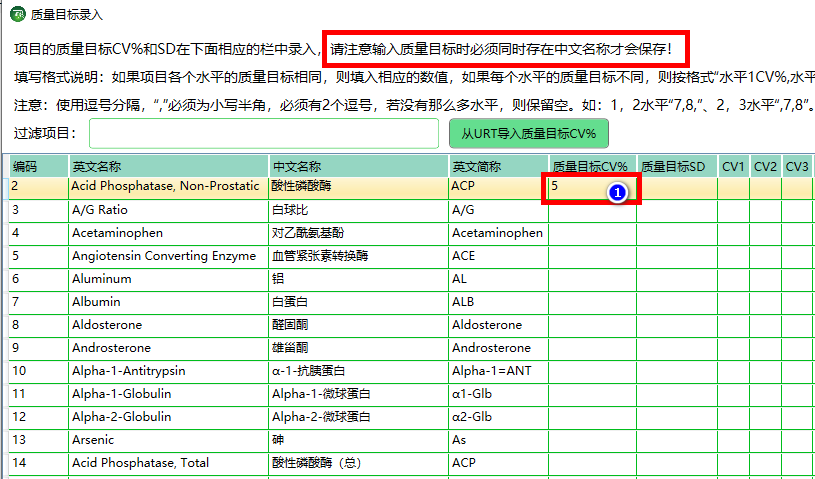
Task: Click the 质量目标CV% column header
Action: tap(591, 166)
